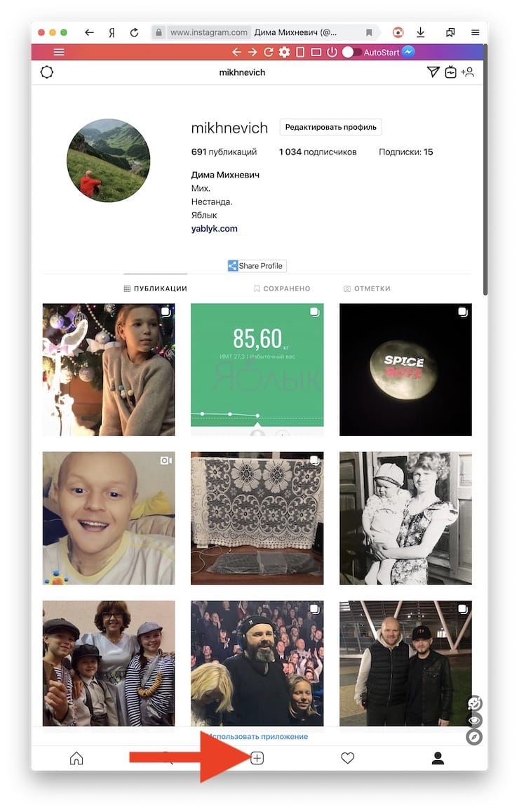Open IGTV icon in top bar
This screenshot has height=812, width=519.
[451, 72]
